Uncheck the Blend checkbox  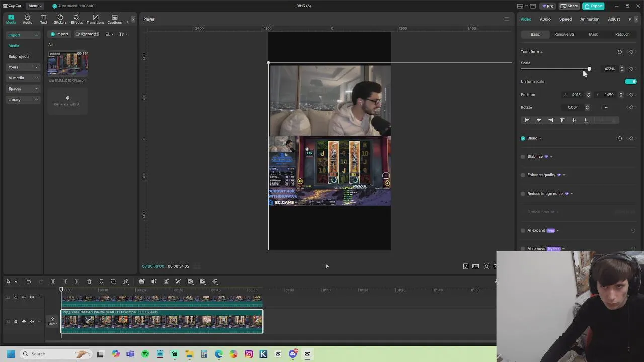pyautogui.click(x=523, y=138)
